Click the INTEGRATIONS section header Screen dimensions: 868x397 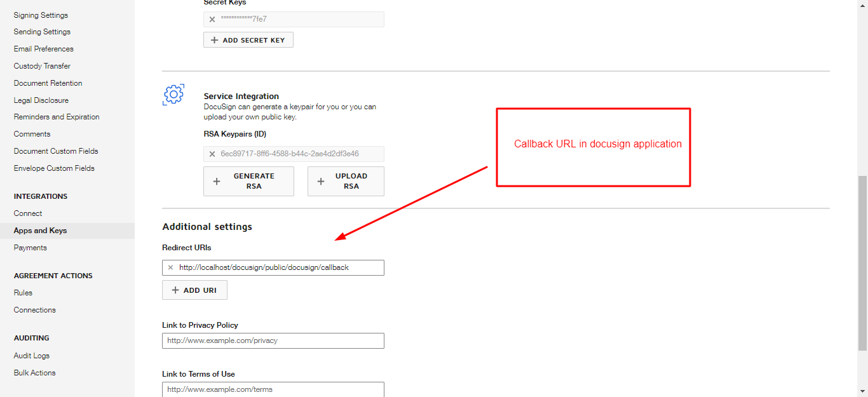point(41,196)
